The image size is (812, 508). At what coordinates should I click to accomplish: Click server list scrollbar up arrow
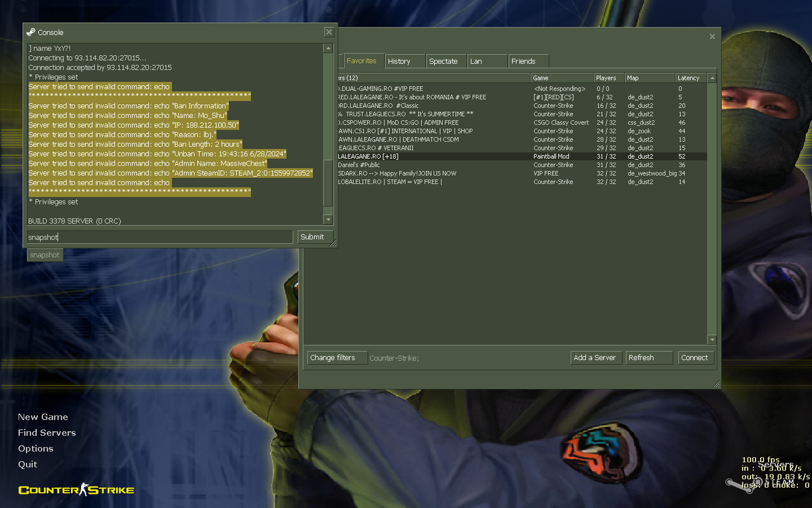click(x=712, y=78)
